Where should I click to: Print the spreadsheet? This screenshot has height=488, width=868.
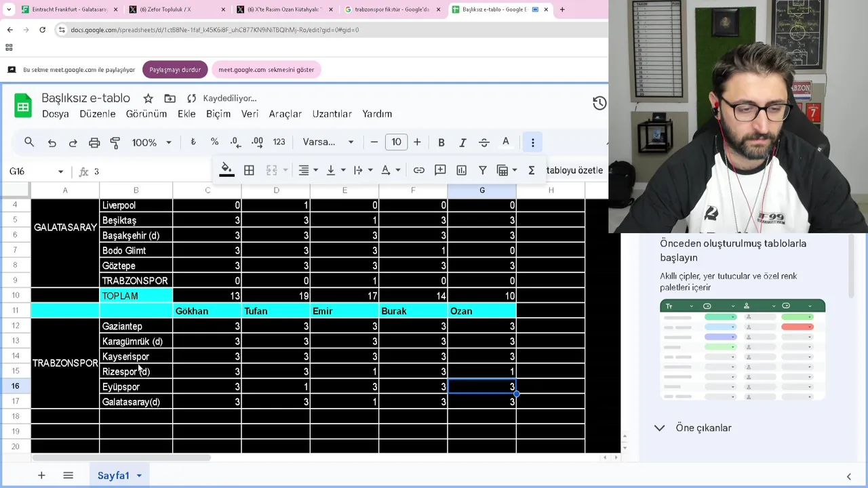[x=94, y=142]
